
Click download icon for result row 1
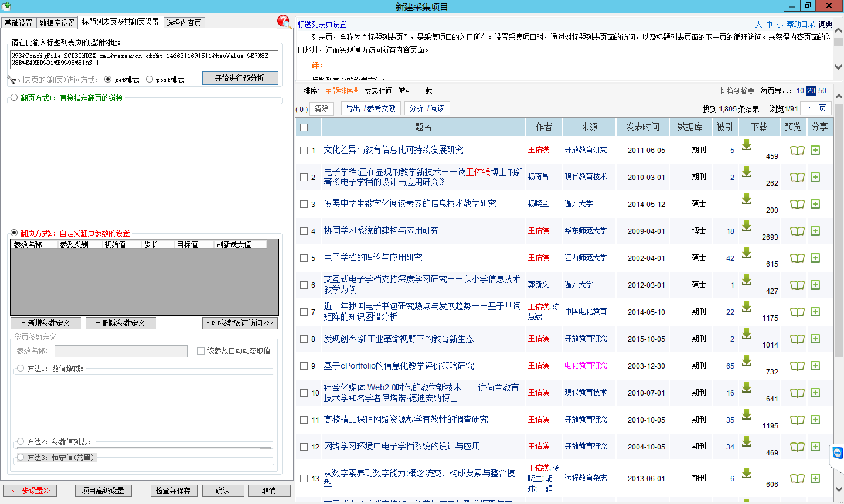pyautogui.click(x=747, y=145)
